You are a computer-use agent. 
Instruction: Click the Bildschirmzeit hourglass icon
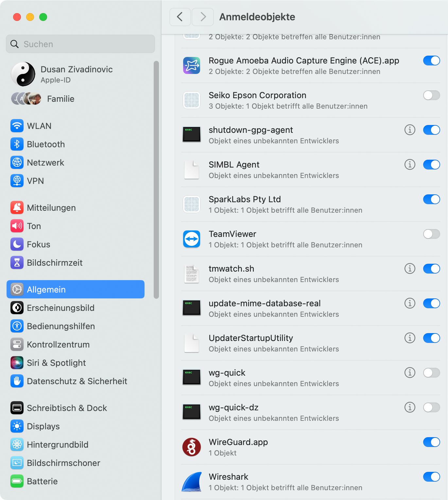pyautogui.click(x=17, y=262)
